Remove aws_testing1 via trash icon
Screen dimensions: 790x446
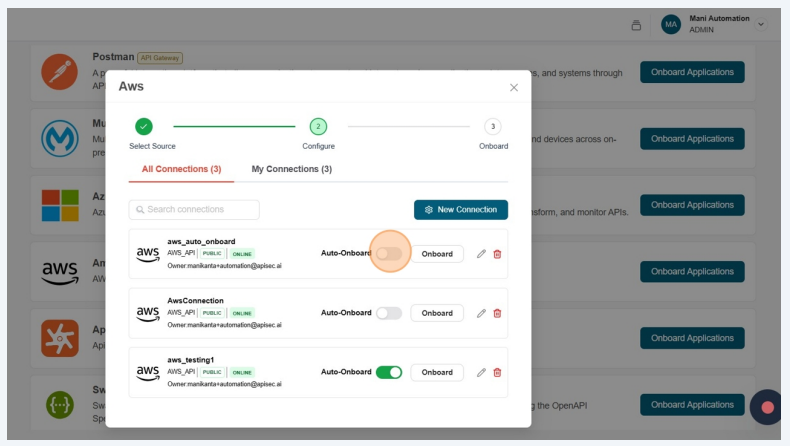pyautogui.click(x=497, y=372)
